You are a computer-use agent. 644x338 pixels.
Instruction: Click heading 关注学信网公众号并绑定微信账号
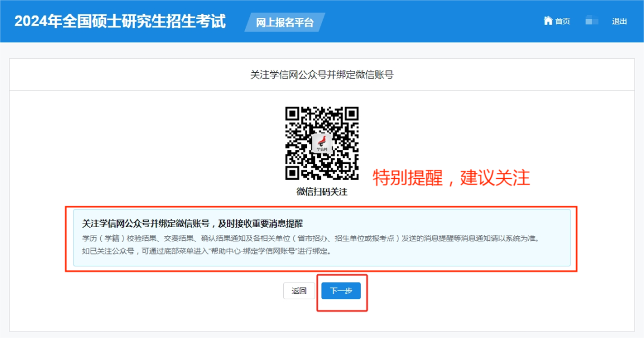coord(322,75)
